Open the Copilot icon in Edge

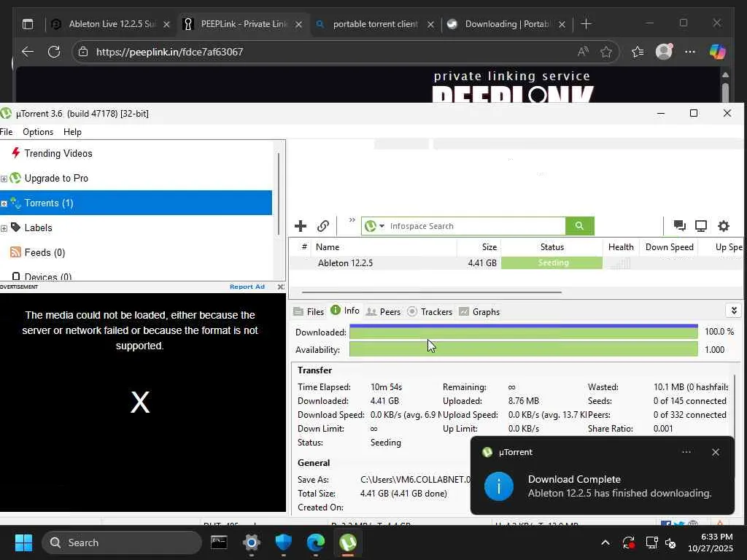coord(718,52)
